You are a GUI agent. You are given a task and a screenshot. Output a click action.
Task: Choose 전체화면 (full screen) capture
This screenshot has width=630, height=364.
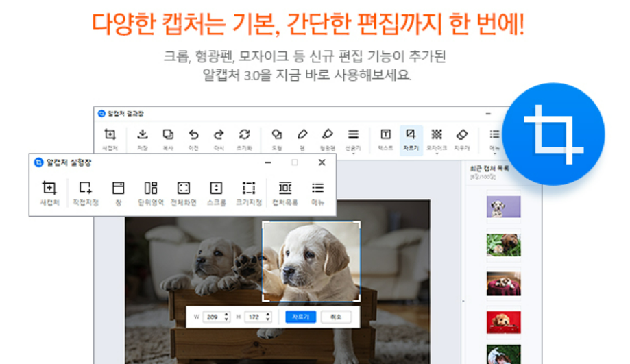pos(183,193)
